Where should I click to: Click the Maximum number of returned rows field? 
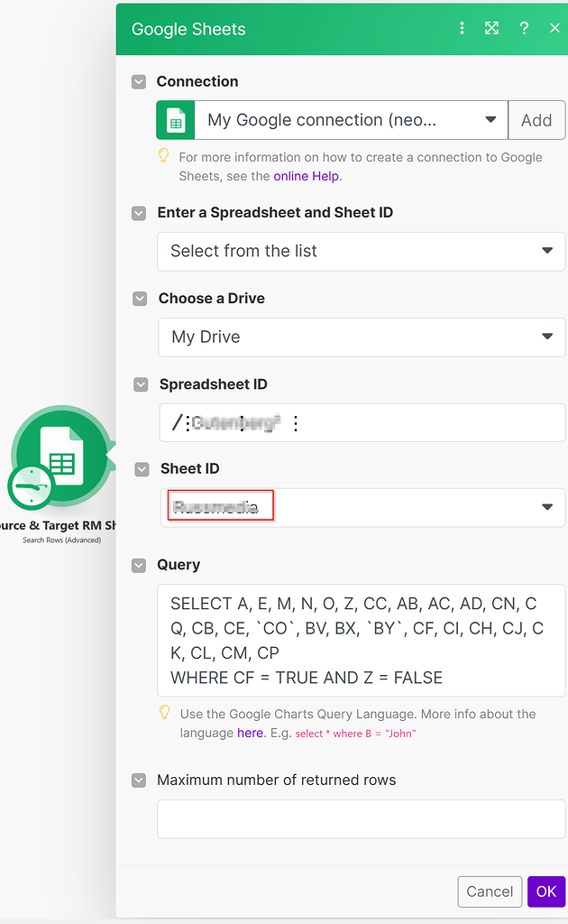[x=361, y=818]
